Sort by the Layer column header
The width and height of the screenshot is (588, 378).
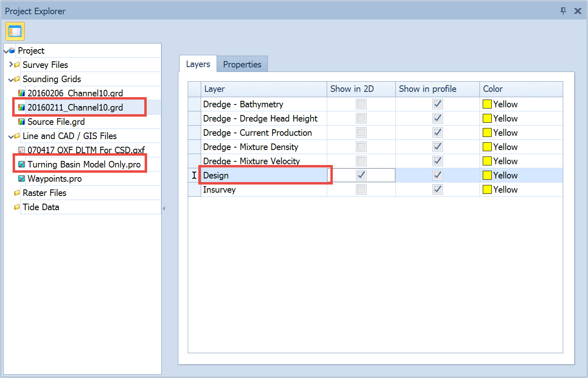click(263, 89)
